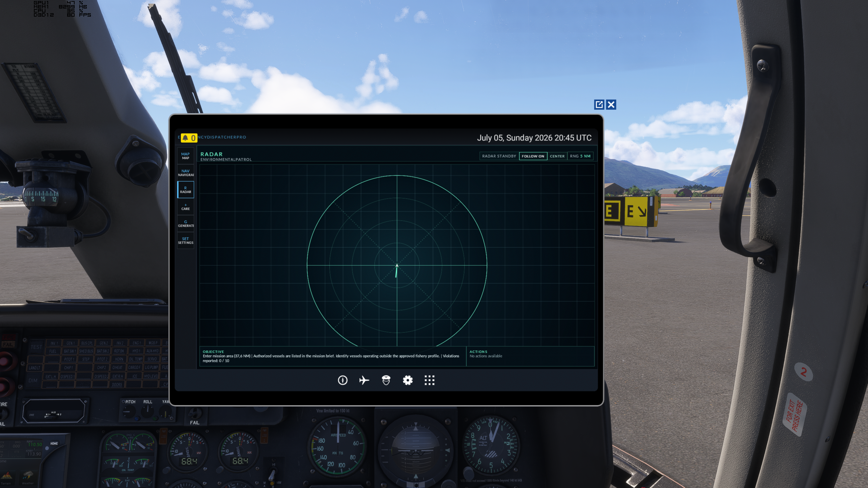Open the CARE tab
This screenshot has width=868, height=488.
(x=185, y=207)
